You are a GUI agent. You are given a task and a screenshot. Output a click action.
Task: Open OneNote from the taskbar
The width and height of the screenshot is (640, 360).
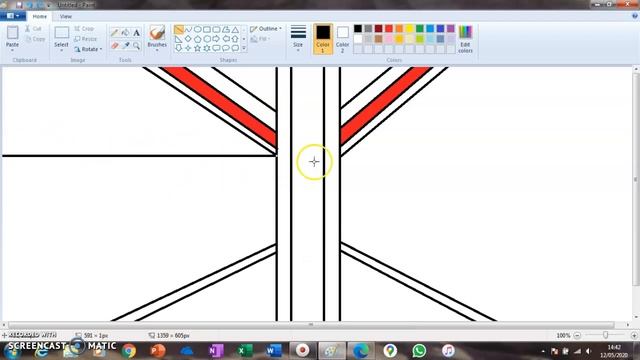pyautogui.click(x=216, y=350)
